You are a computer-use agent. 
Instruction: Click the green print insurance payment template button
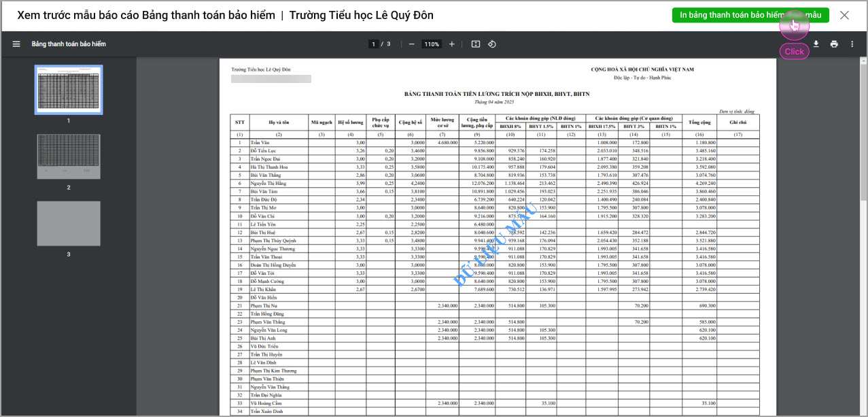click(x=750, y=15)
